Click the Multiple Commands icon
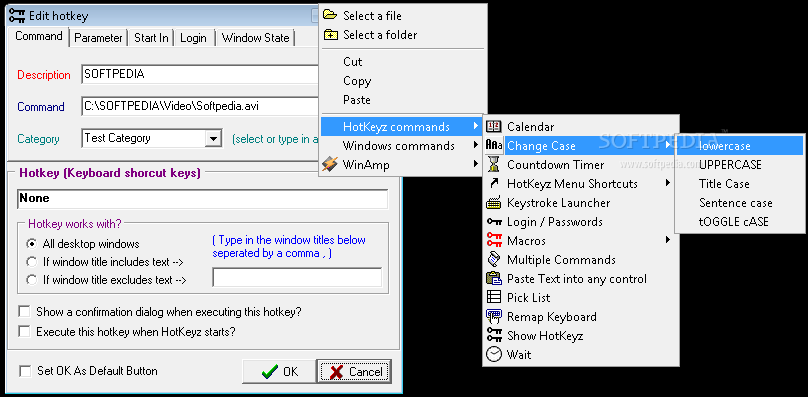Viewport: 808px width, 397px height. (x=494, y=259)
